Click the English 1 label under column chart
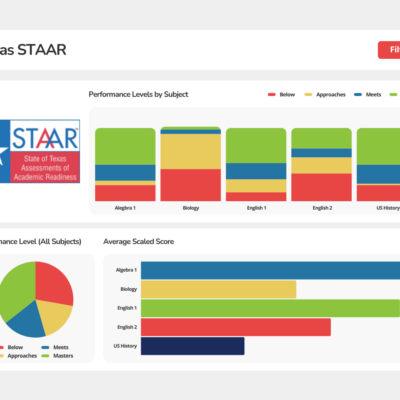Viewport: 400px width, 400px height. pyautogui.click(x=256, y=208)
